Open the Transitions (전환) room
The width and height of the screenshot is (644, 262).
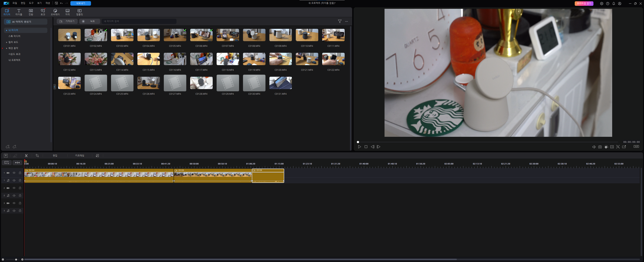(31, 12)
